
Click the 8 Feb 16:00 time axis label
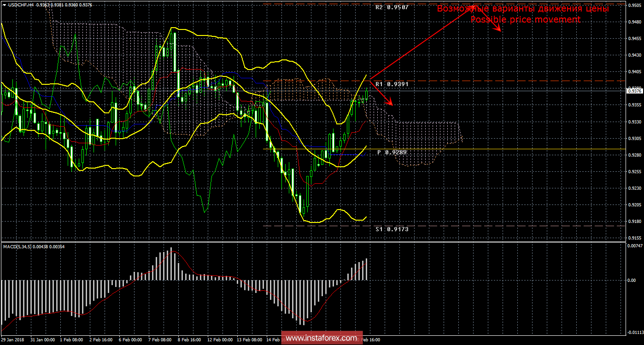point(189,339)
